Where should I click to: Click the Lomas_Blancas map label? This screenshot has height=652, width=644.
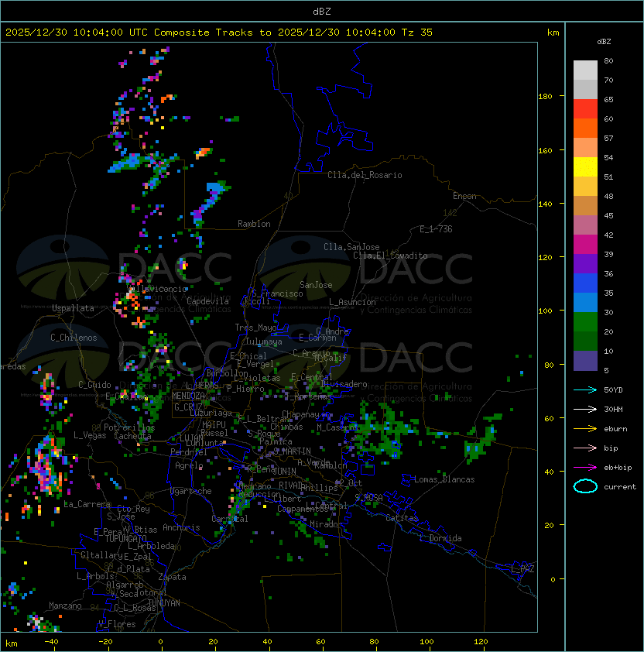(444, 479)
